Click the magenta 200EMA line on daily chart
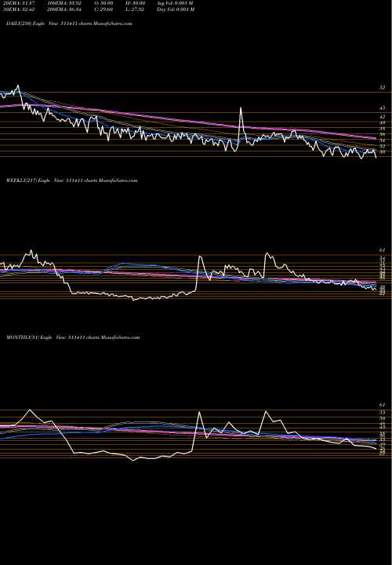Screen dimensions: 392x565 point(187,121)
